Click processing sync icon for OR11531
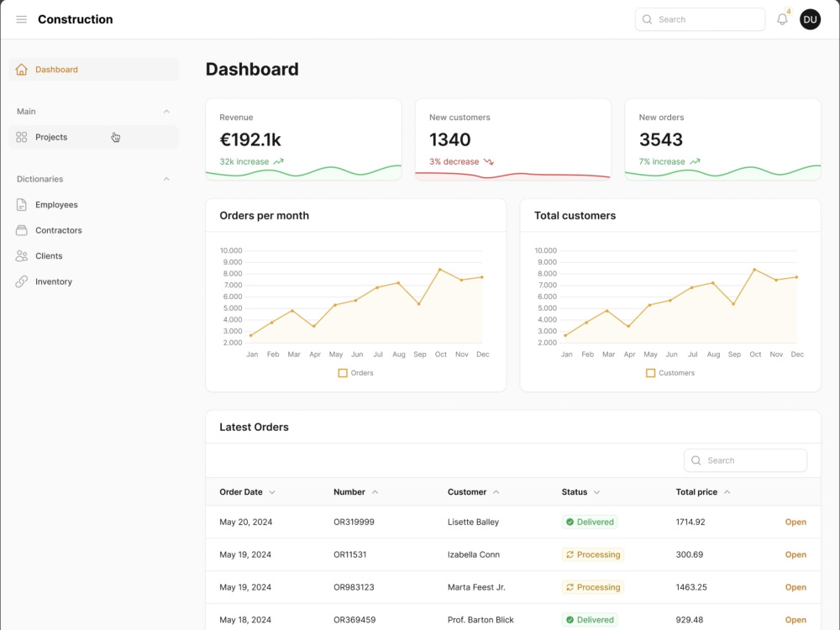Image resolution: width=840 pixels, height=630 pixels. point(570,554)
